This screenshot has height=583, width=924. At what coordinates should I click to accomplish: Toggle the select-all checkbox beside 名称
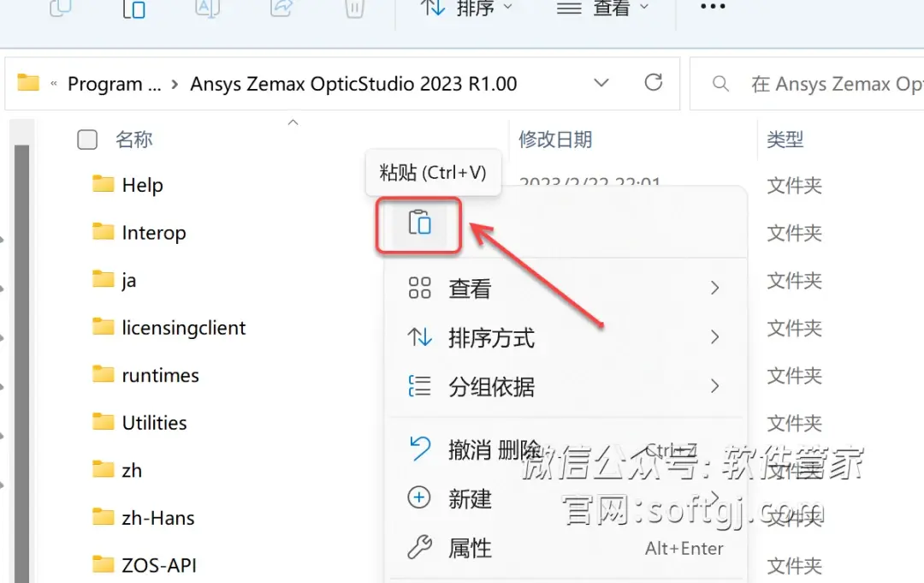click(87, 140)
